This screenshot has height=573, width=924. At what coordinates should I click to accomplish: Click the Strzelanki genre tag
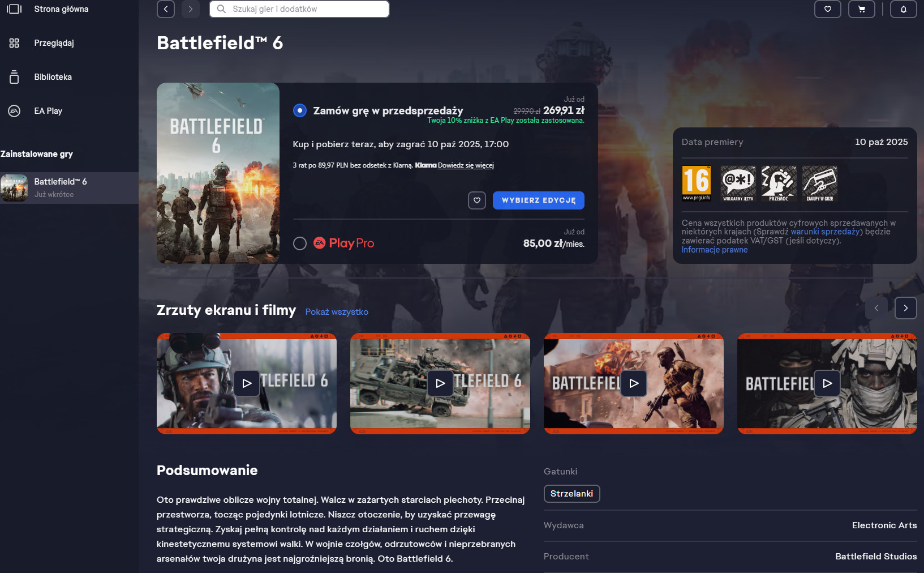point(572,494)
